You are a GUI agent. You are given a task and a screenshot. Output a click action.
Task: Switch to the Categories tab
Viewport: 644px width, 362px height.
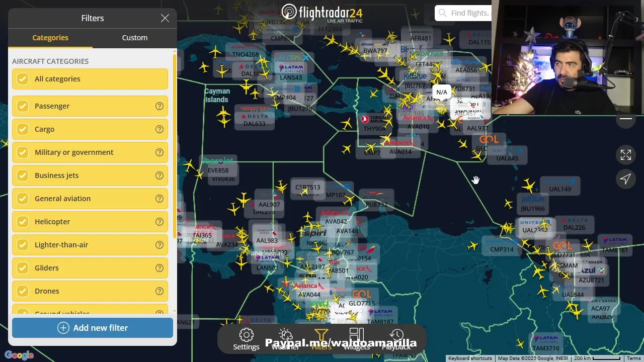50,38
